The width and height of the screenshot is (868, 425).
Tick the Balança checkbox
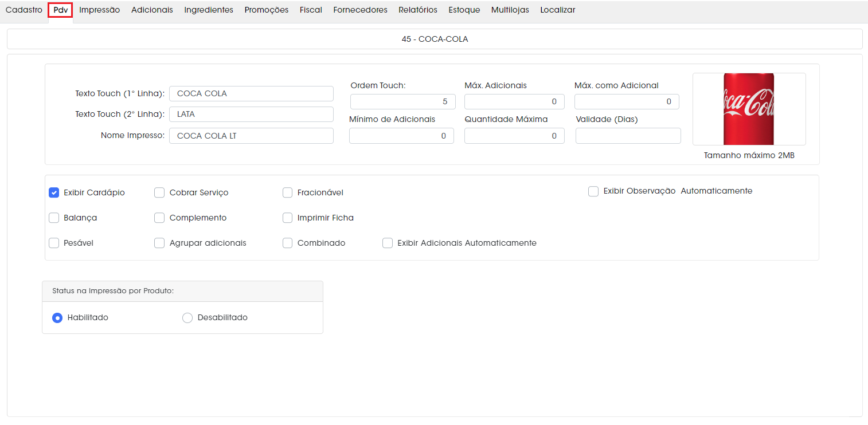(x=54, y=218)
